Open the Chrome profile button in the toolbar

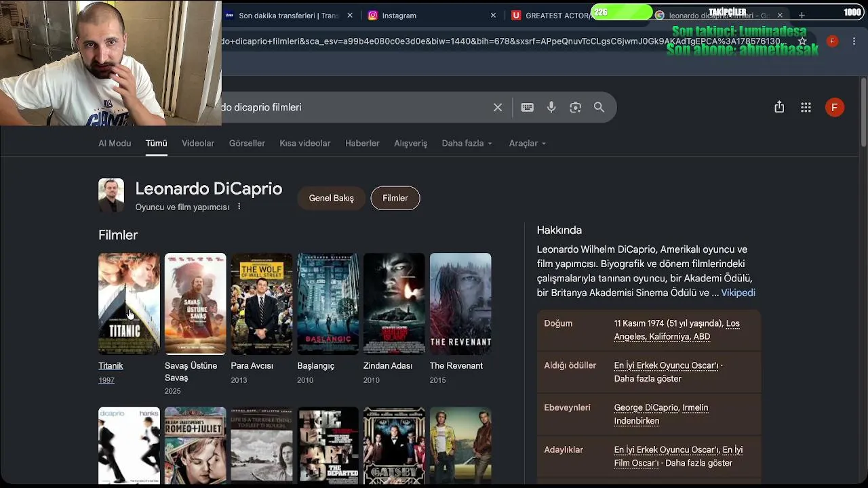pos(832,41)
